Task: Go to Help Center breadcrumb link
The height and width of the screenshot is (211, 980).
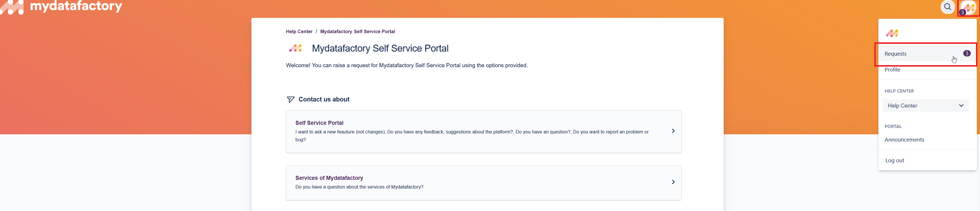Action: [x=299, y=31]
